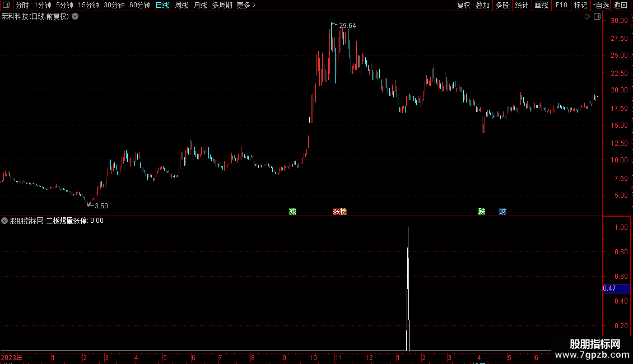The image size is (633, 364).
Task: Click the indicator spike at its peak
Action: (x=408, y=228)
